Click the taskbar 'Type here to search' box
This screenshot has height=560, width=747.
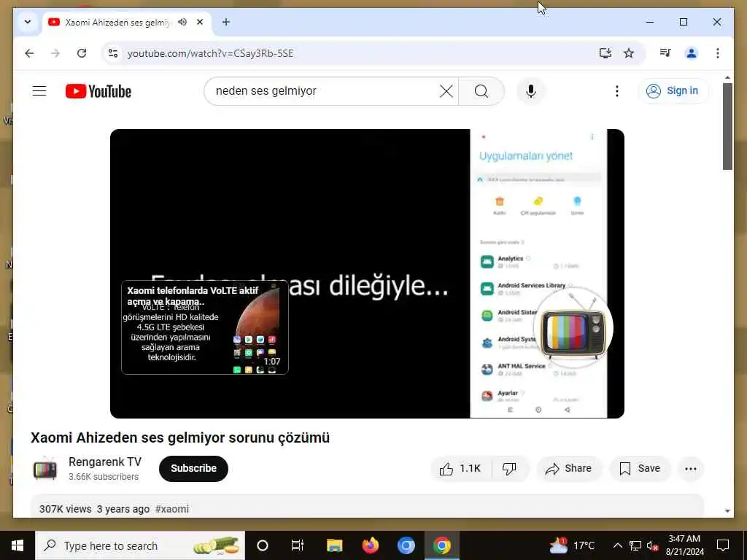click(x=140, y=545)
